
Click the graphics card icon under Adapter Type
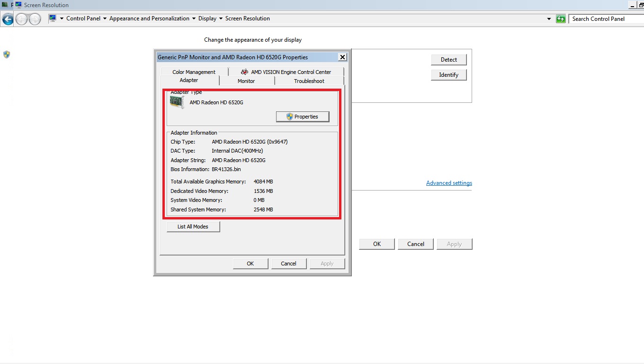click(x=177, y=102)
